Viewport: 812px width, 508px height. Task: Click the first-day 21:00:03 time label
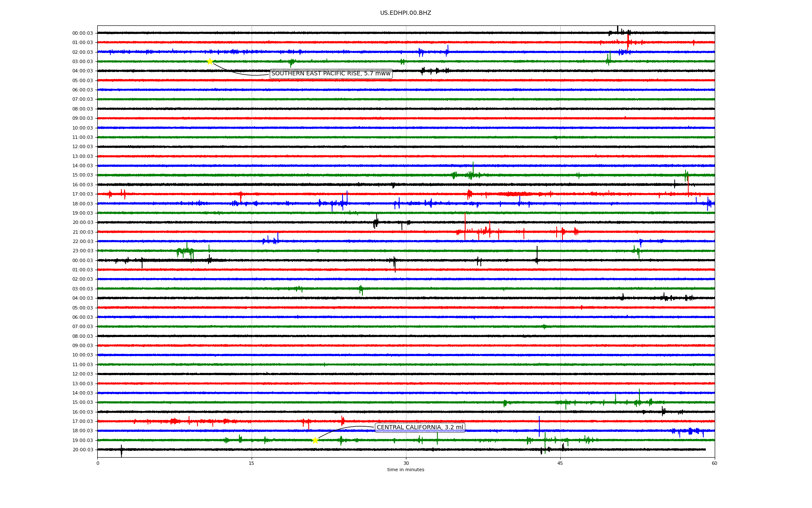click(x=82, y=232)
